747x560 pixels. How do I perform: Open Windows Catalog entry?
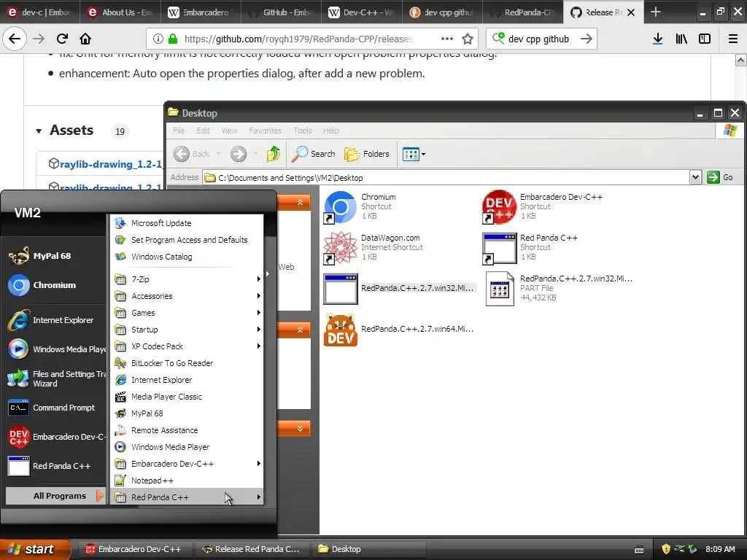click(x=187, y=257)
